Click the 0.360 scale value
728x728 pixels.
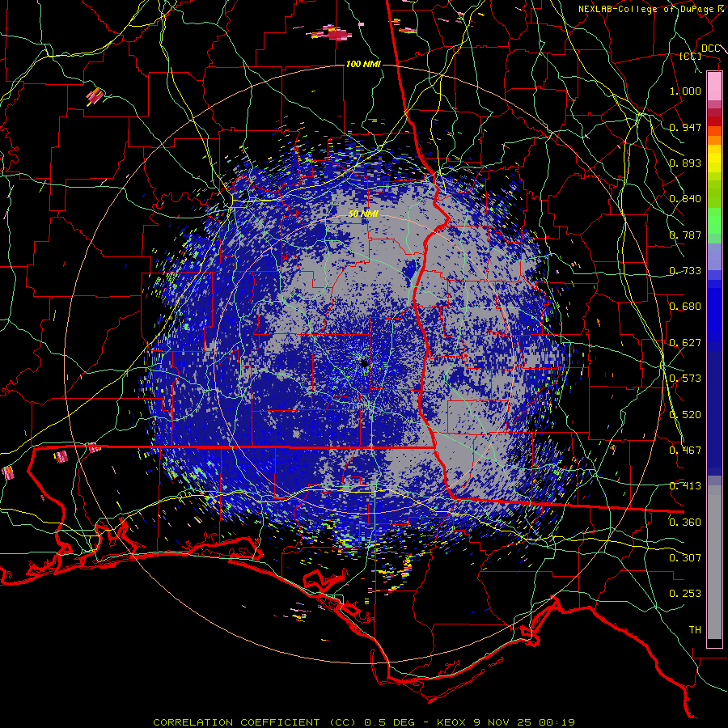tap(685, 523)
